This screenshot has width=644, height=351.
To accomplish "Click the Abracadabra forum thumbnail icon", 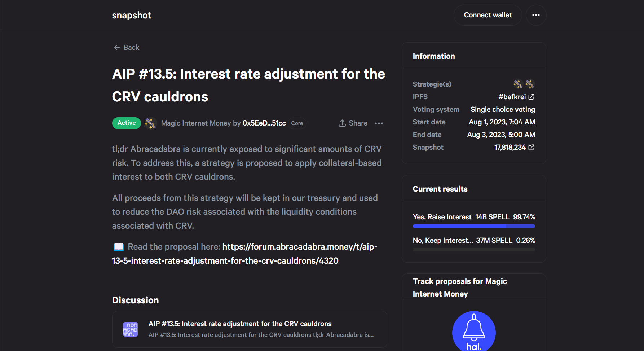I will (x=131, y=329).
